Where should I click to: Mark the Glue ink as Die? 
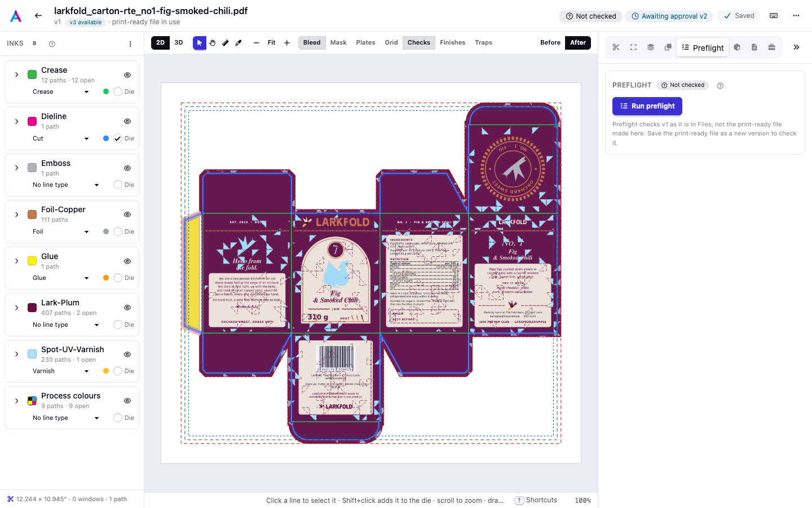point(118,278)
